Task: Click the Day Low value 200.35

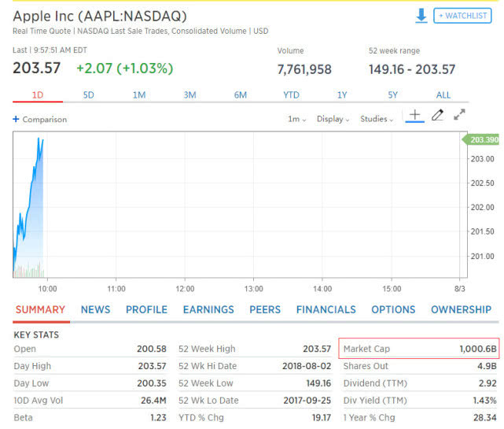Action: (x=152, y=383)
